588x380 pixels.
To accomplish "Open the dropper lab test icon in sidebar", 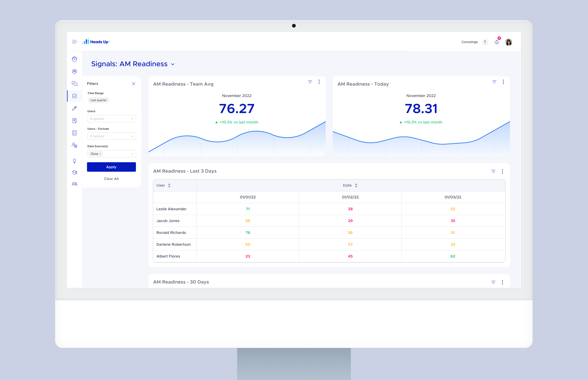I will [74, 108].
